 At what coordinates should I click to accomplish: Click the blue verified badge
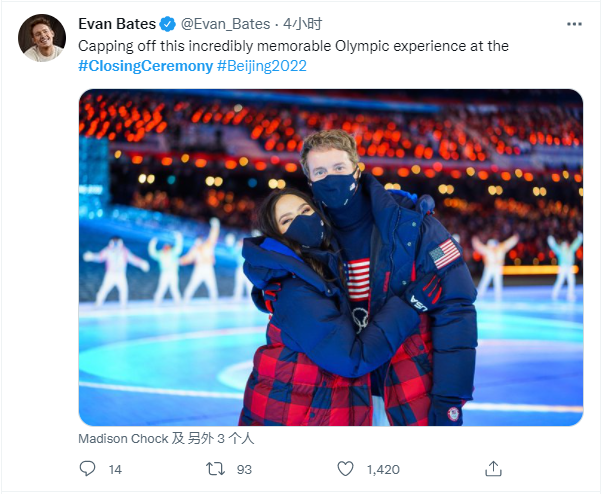pyautogui.click(x=169, y=25)
